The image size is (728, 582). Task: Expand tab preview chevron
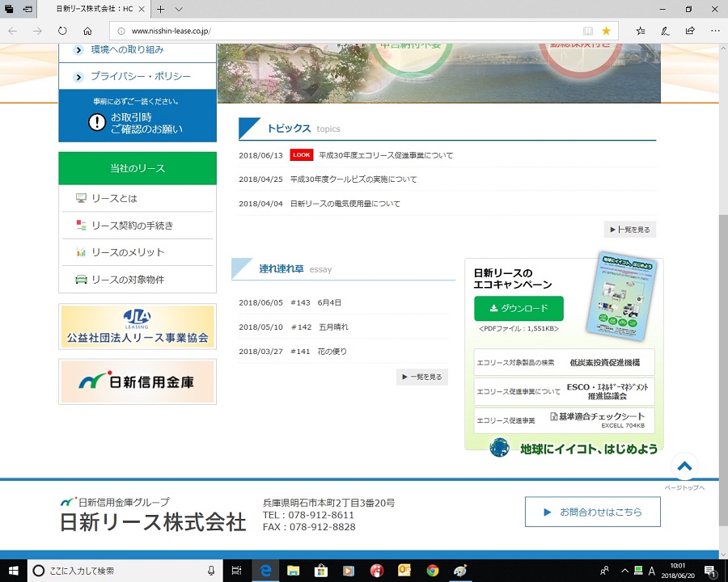(179, 9)
